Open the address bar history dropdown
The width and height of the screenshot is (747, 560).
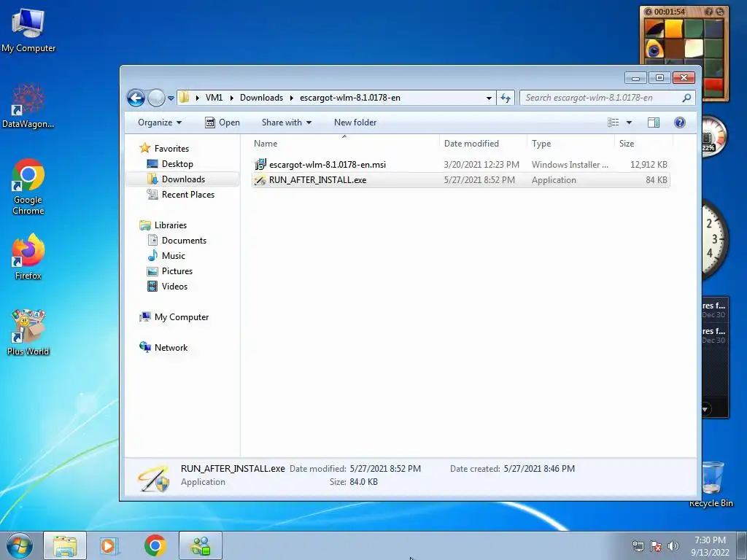pyautogui.click(x=489, y=98)
